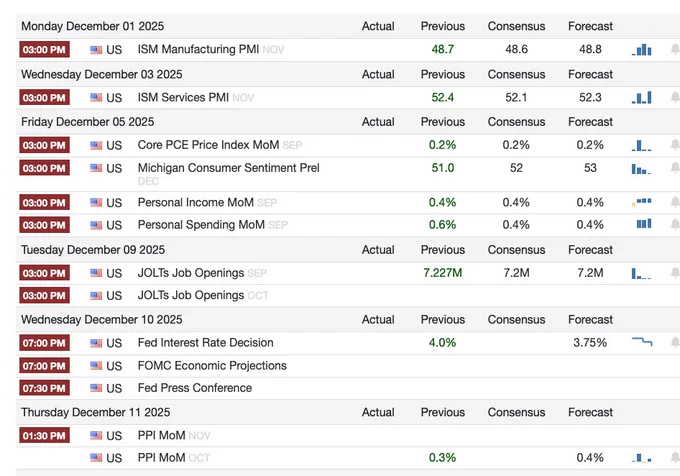Open the FOMC Economic Projections event
680x476 pixels.
(x=212, y=365)
